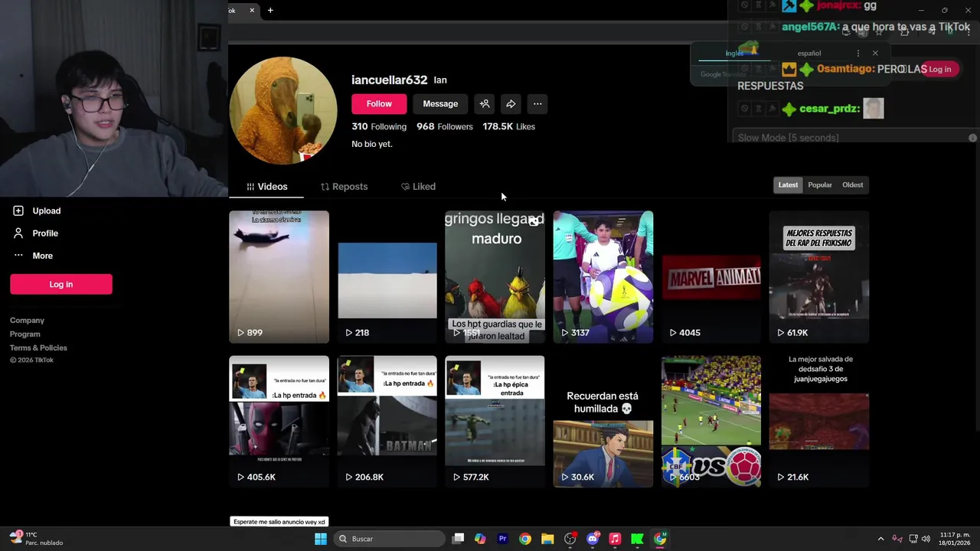The width and height of the screenshot is (980, 551).
Task: Select español in Google Translate popup
Action: coord(808,54)
